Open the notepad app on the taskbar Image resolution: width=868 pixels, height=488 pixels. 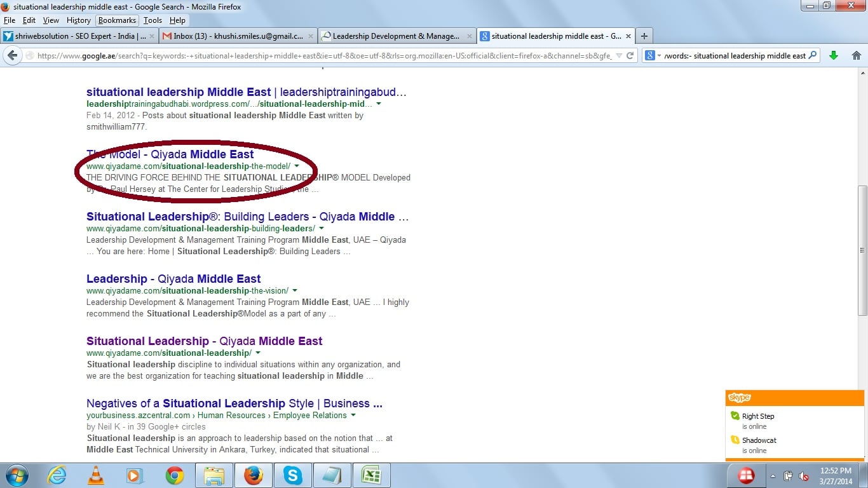332,475
